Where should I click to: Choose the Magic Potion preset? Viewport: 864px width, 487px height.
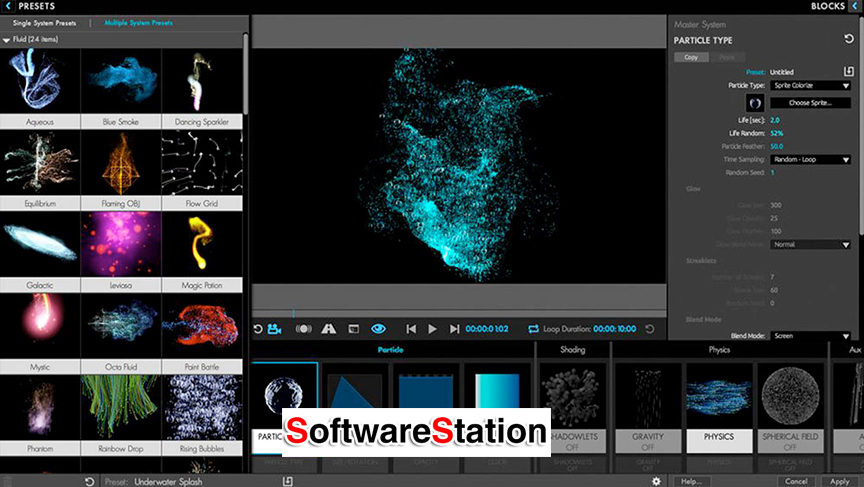coord(202,252)
